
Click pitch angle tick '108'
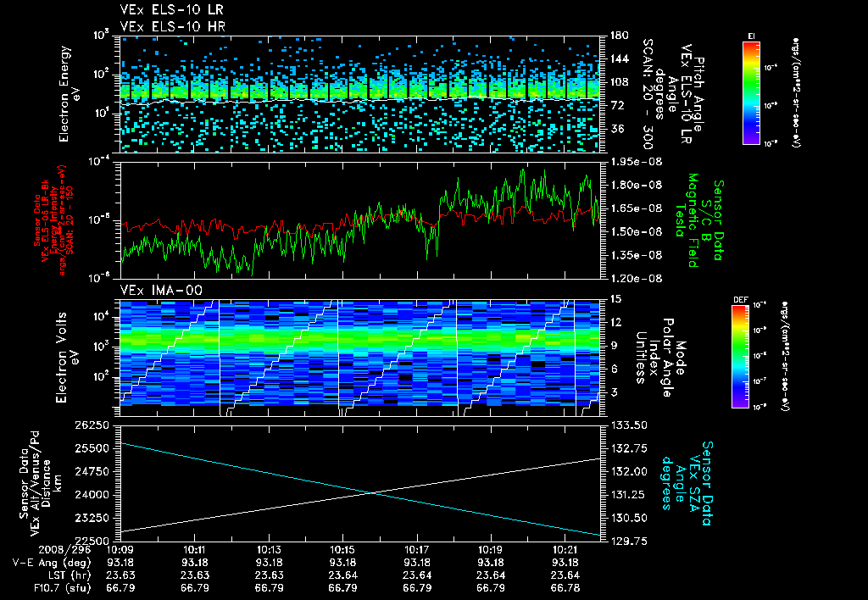[620, 82]
